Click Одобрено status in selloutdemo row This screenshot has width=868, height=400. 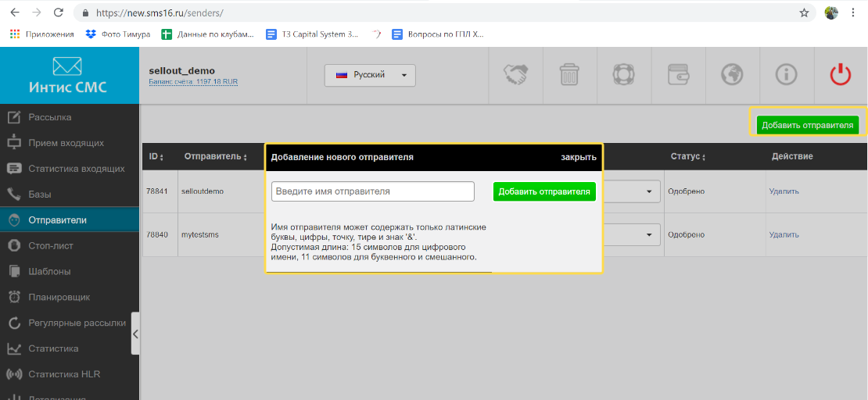click(x=686, y=191)
